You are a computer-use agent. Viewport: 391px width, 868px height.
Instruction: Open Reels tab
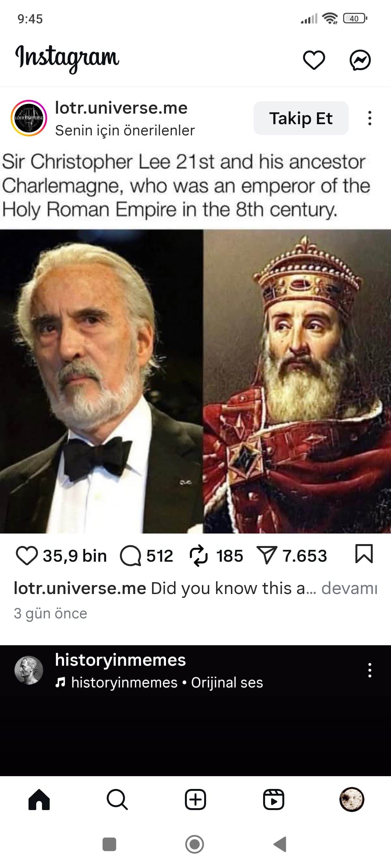[x=274, y=799]
